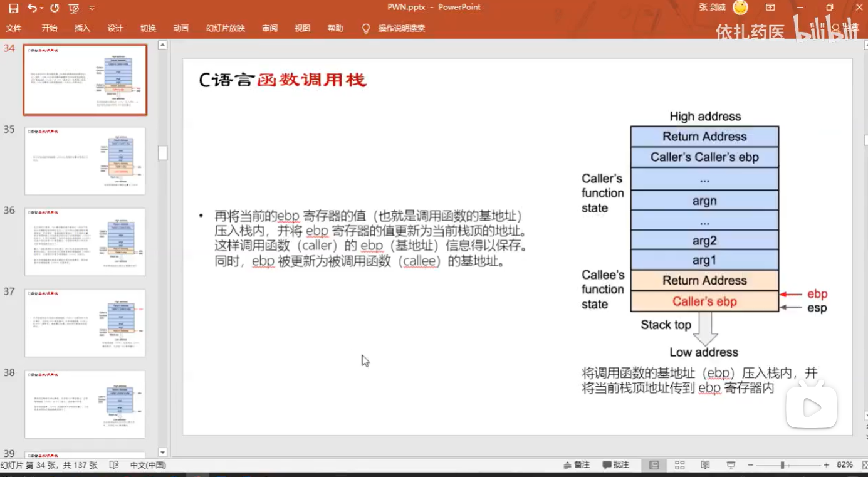The width and height of the screenshot is (868, 477).
Task: Open the 审阅 ribbon tab
Action: pyautogui.click(x=269, y=28)
